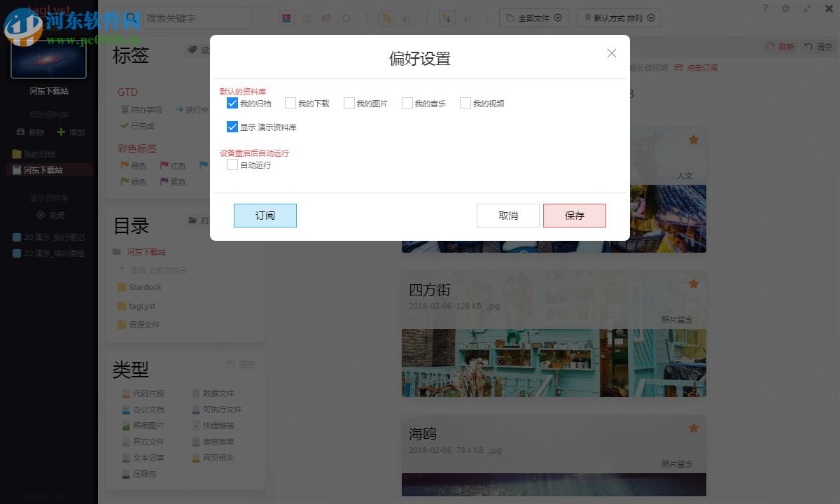
Task: Enable 自动运行 checkbox
Action: point(232,164)
